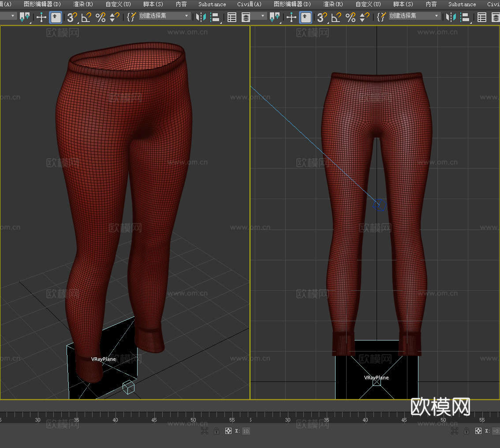Click X coordinate field showing 10.
The width and height of the screenshot is (500, 448).
coord(246,431)
